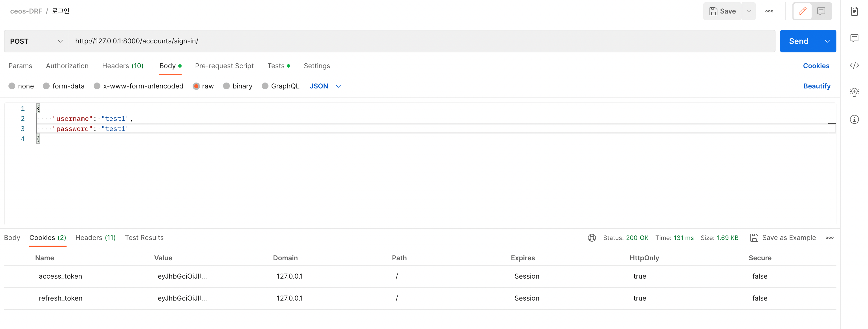Open the Tests tab

(x=279, y=66)
